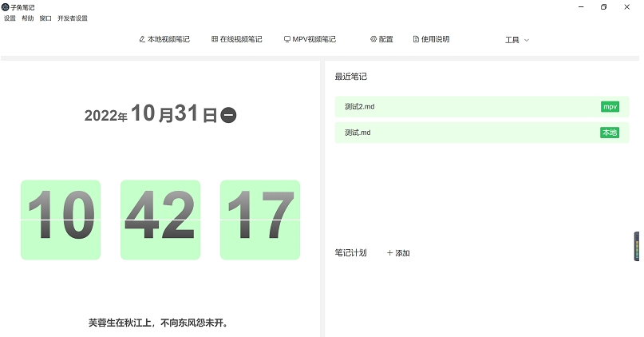Click the 最近笔记 heading

[351, 77]
